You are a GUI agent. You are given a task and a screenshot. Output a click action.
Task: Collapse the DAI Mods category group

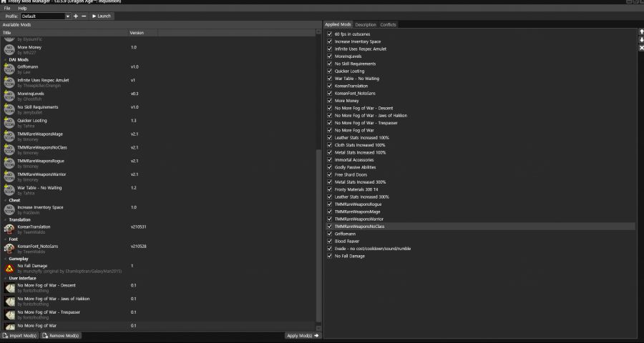[x=4, y=59]
